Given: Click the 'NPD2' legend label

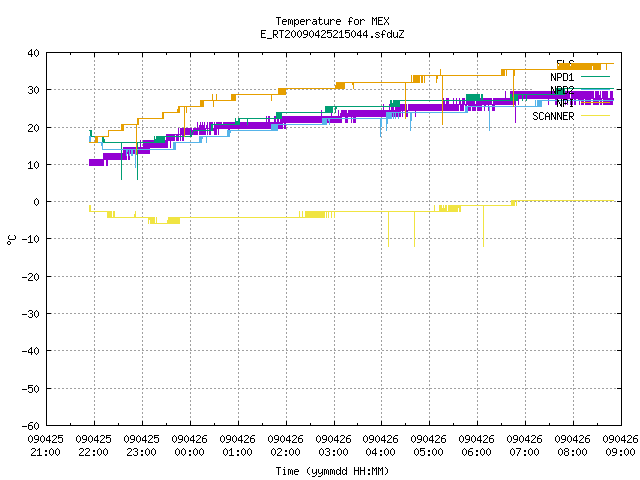Looking at the screenshot, I should (x=562, y=90).
